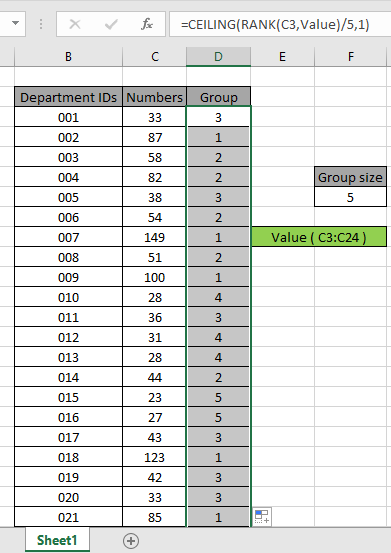Select Department ID 004 cell
The width and height of the screenshot is (391, 553).
pyautogui.click(x=68, y=177)
